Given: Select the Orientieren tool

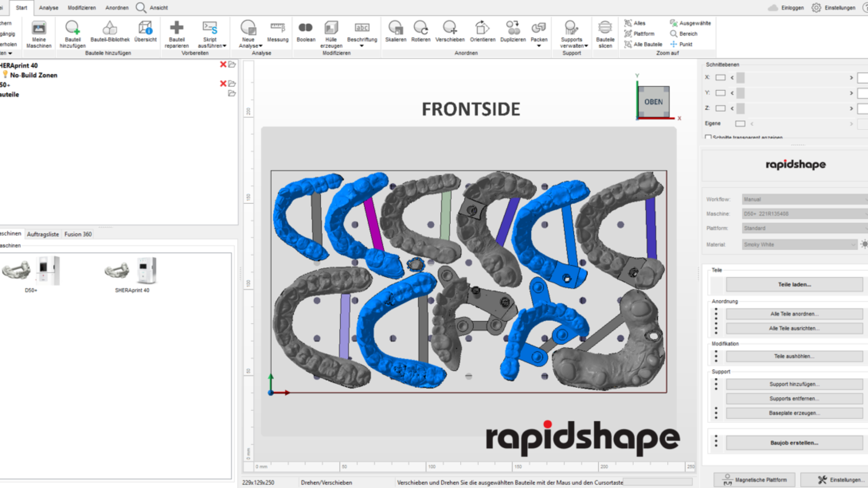Looking at the screenshot, I should click(482, 32).
